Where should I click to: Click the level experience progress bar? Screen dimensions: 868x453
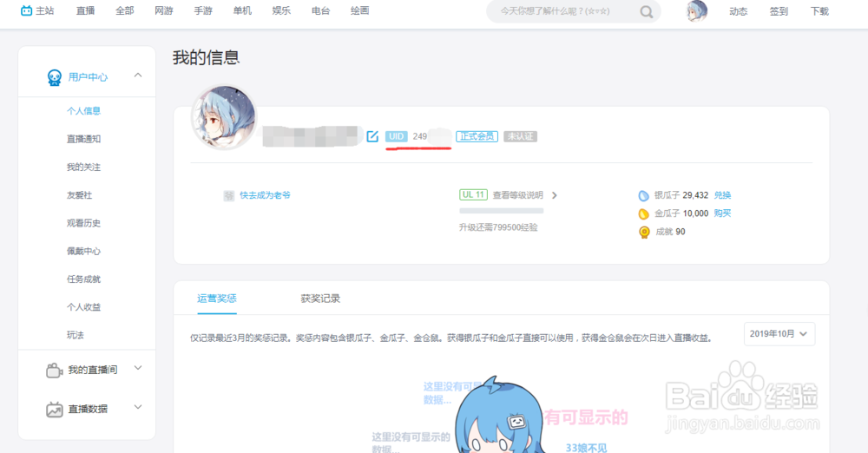(502, 210)
